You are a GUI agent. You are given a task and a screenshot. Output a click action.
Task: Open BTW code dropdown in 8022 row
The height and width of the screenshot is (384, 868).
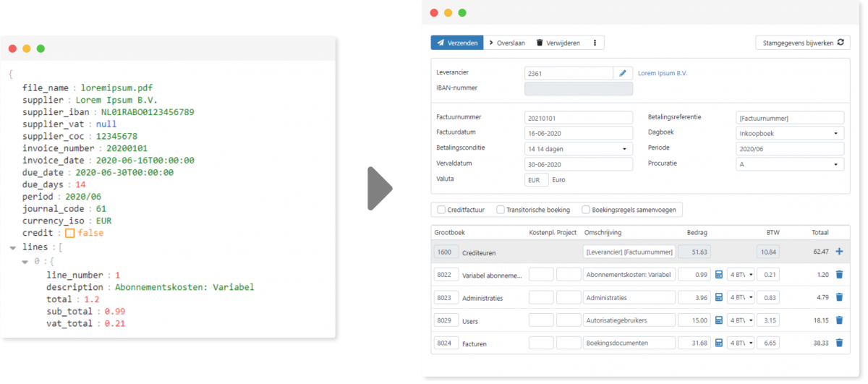(x=740, y=275)
